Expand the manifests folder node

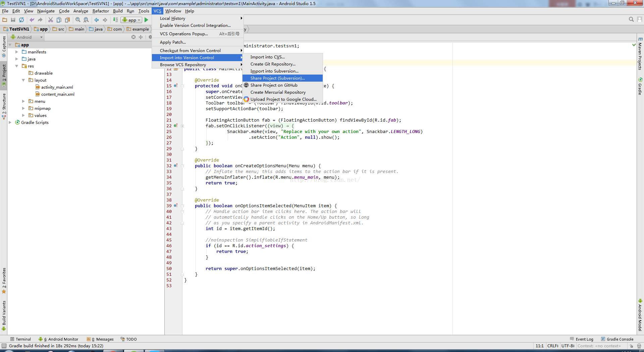[17, 52]
